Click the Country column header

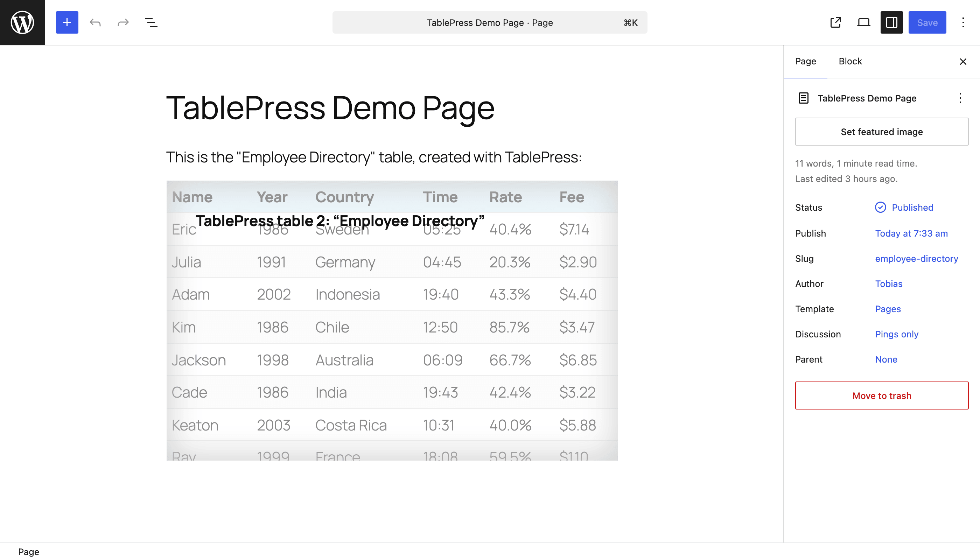click(345, 197)
